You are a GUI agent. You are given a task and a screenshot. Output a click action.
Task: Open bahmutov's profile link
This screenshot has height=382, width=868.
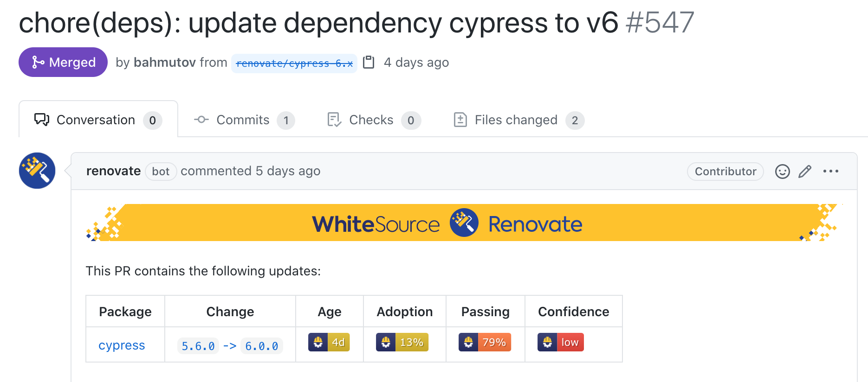165,62
